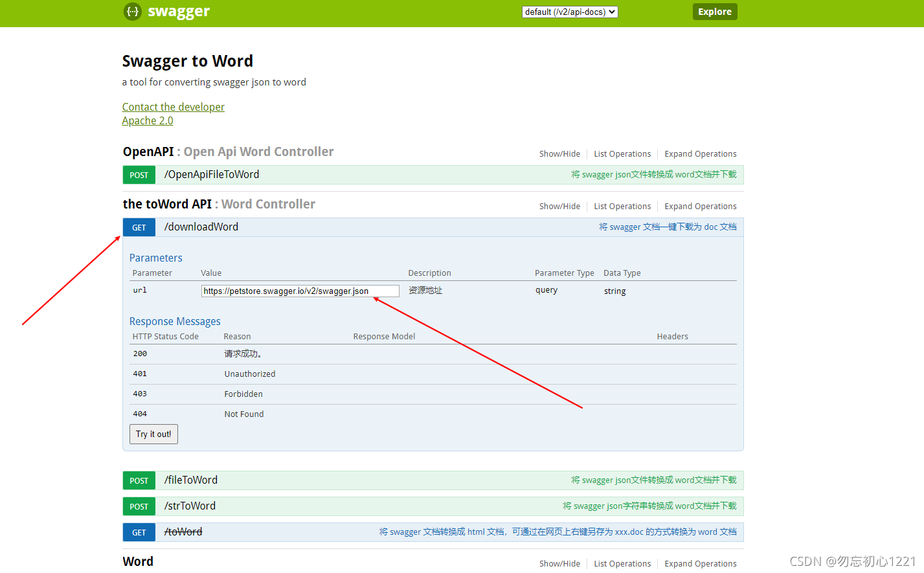Expand the /fileToWord operation path

[191, 480]
